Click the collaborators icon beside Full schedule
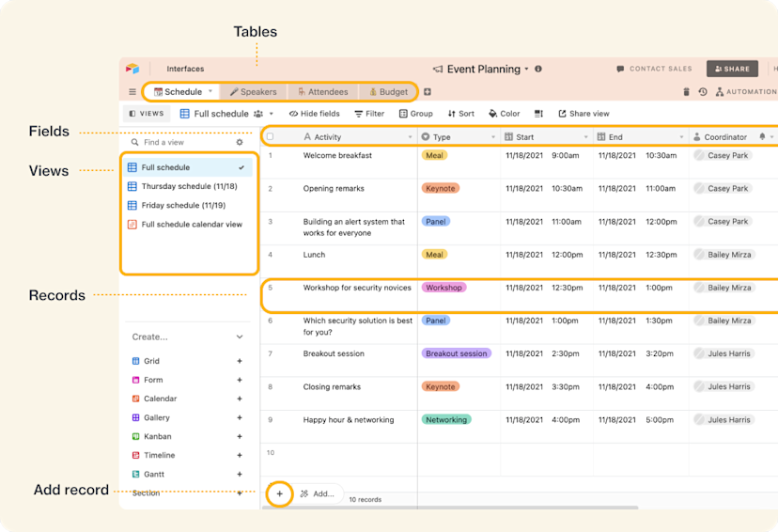This screenshot has height=532, width=778. pyautogui.click(x=258, y=114)
